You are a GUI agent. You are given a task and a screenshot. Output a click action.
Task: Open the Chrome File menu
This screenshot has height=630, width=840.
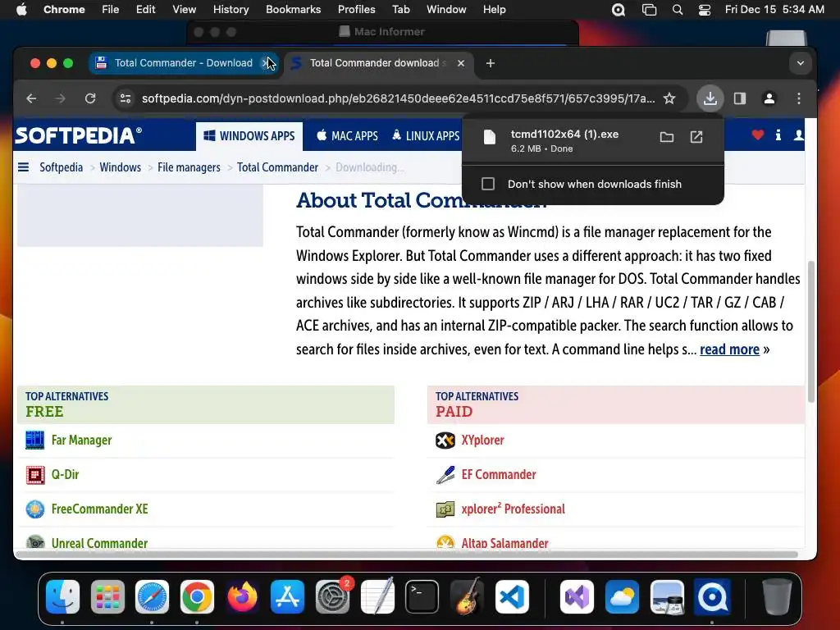pyautogui.click(x=111, y=10)
